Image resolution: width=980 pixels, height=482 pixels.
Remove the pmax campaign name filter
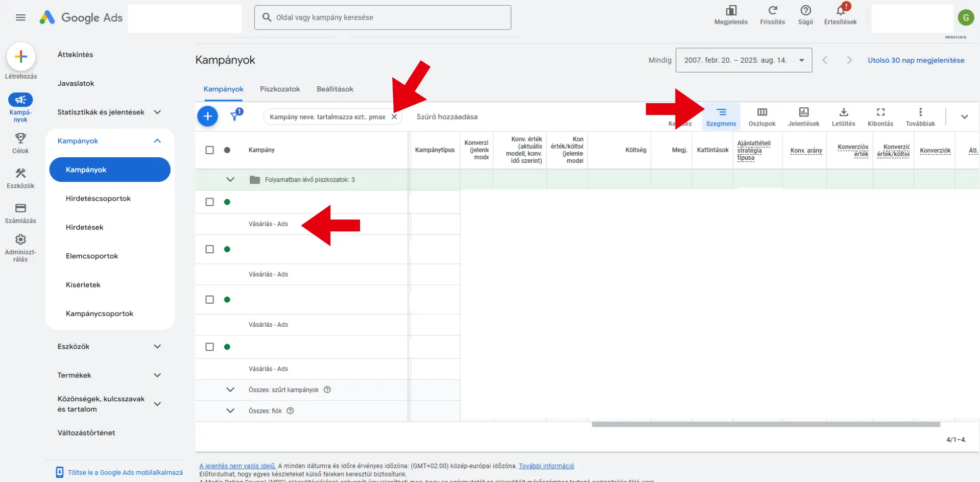(x=394, y=117)
